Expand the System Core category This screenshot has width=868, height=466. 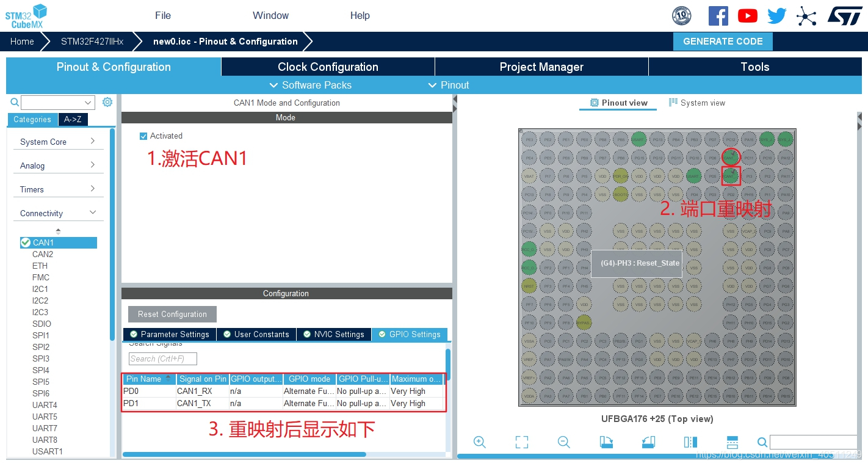[58, 142]
